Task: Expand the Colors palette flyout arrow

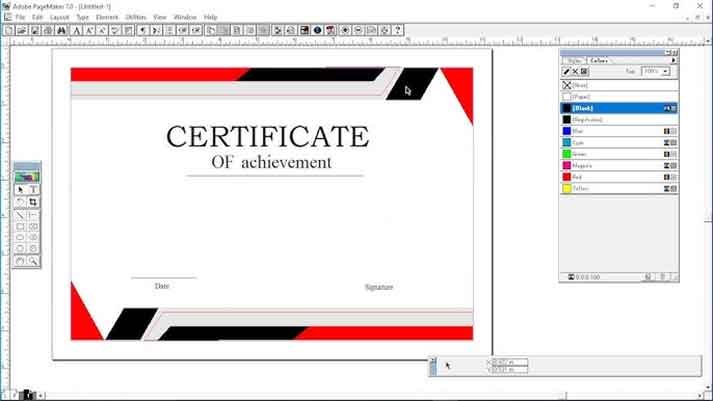Action: pyautogui.click(x=673, y=60)
